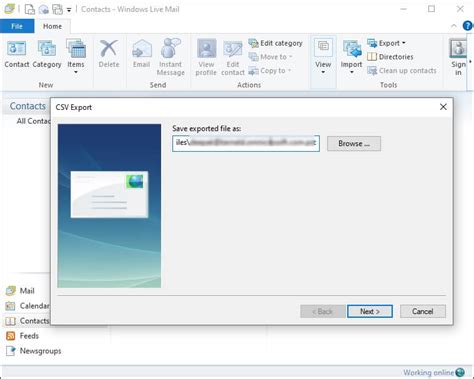Click the Delete ribbon icon
Screen dimensions: 474x379
[x=109, y=54]
